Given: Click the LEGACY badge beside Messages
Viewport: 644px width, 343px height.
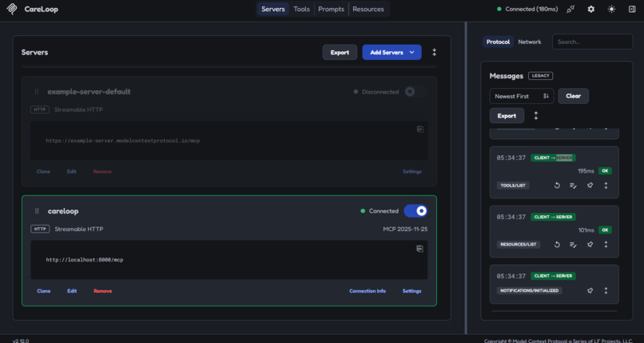Looking at the screenshot, I should tap(540, 76).
